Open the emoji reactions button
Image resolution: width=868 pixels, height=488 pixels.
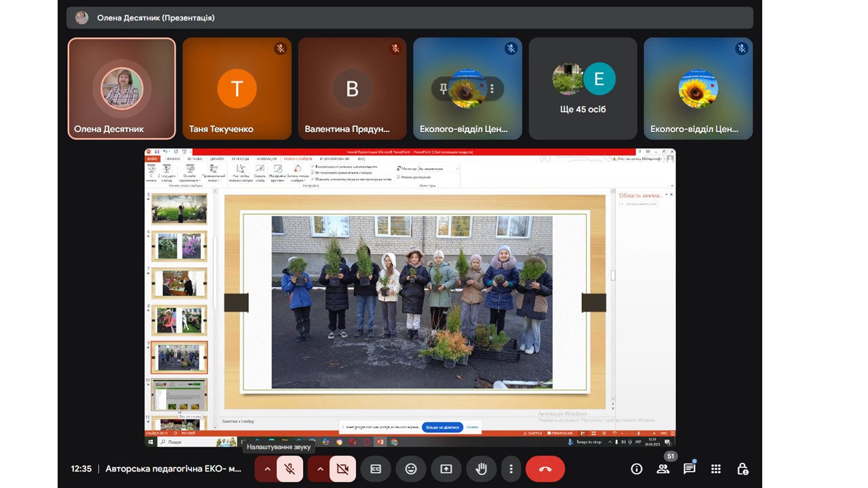[x=410, y=468]
